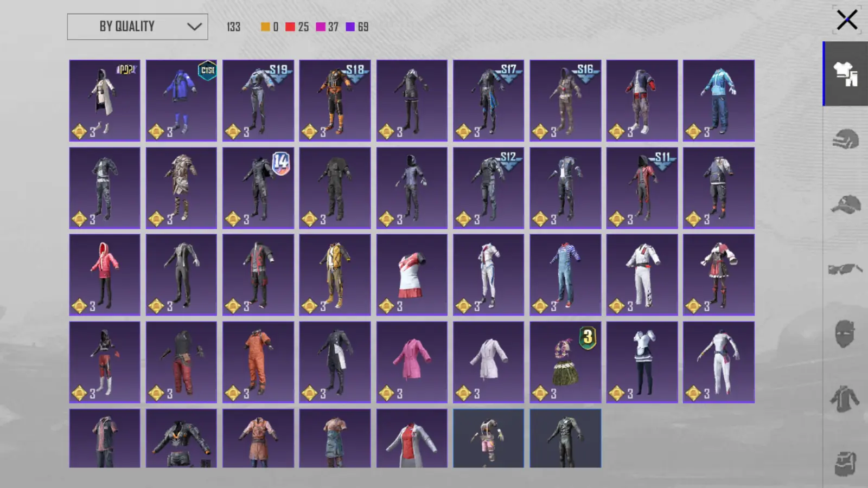868x488 pixels.
Task: Select the orange jumpsuit outfit
Action: 258,362
